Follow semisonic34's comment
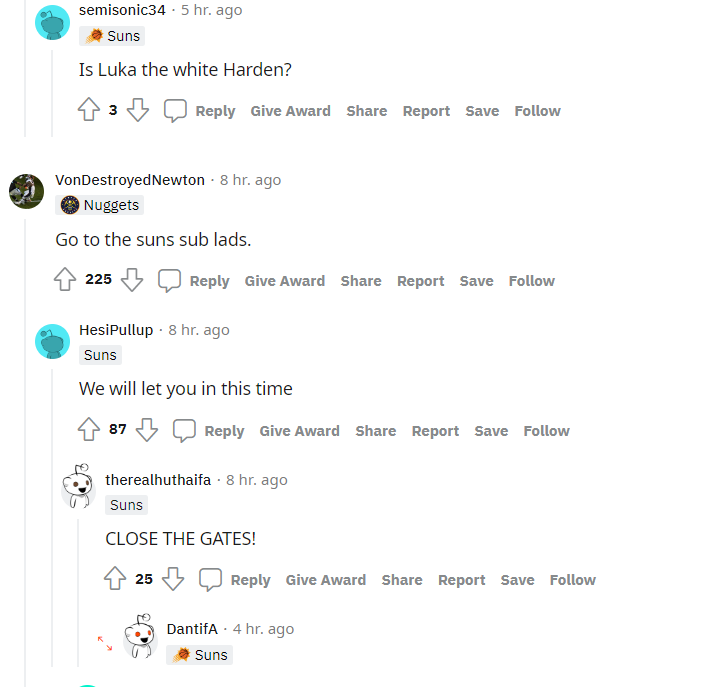 point(538,111)
